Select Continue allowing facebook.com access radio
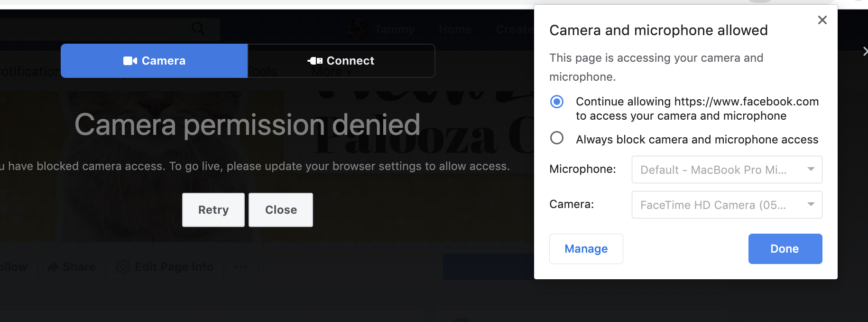Screen dimensions: 868x322 tap(557, 102)
